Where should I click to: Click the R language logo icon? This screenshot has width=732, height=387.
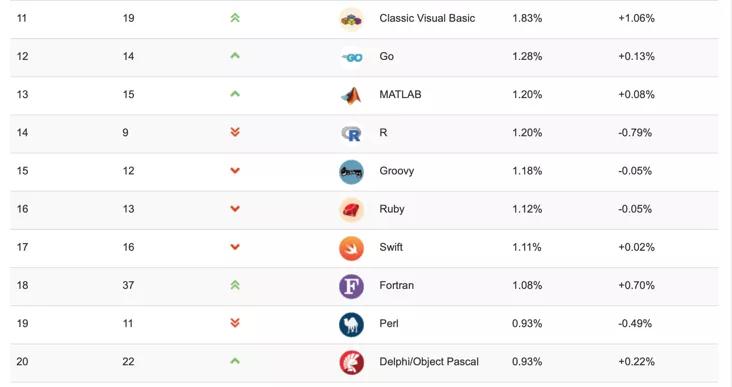(351, 134)
